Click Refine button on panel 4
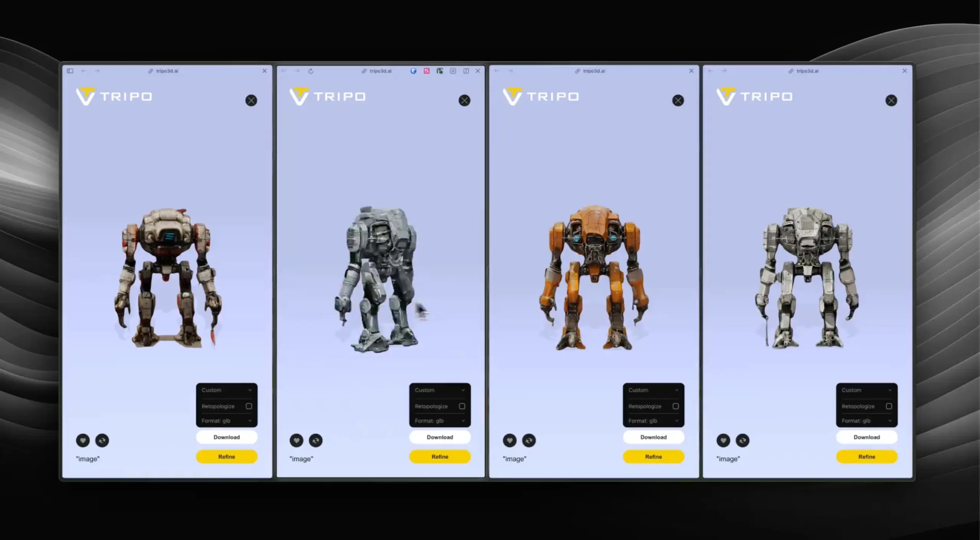The width and height of the screenshot is (980, 540). pyautogui.click(x=866, y=456)
